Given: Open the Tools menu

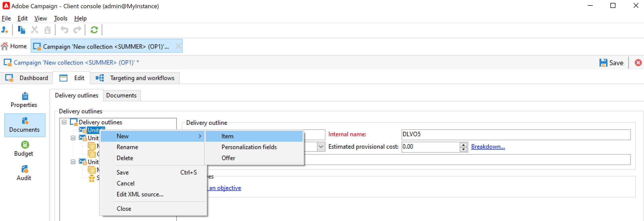Looking at the screenshot, I should click(60, 18).
